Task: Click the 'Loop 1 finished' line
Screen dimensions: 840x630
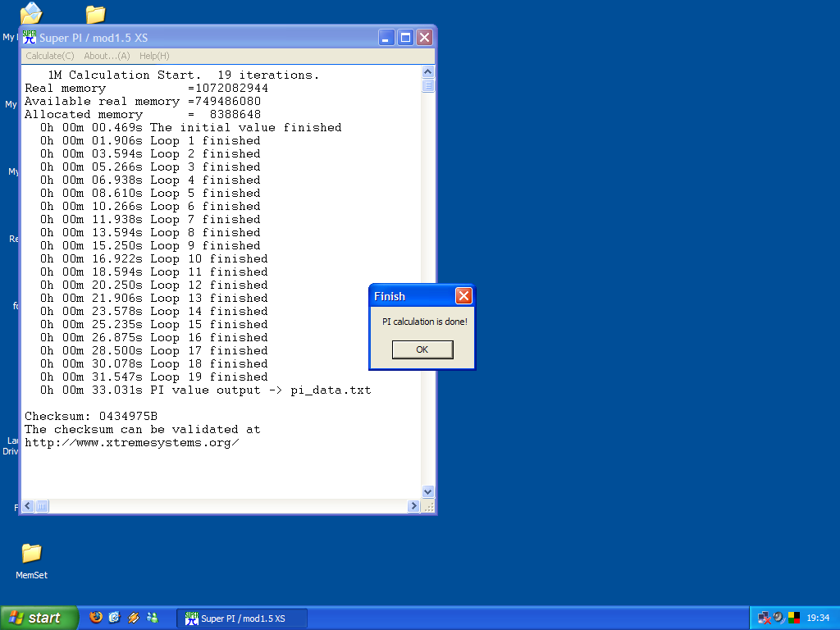Action: click(x=150, y=140)
